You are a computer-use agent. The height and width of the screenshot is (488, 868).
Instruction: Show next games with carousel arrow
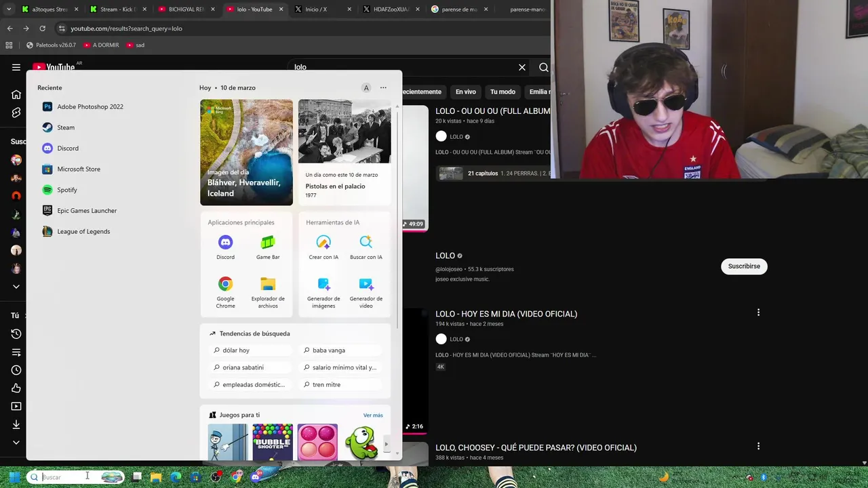tap(386, 445)
